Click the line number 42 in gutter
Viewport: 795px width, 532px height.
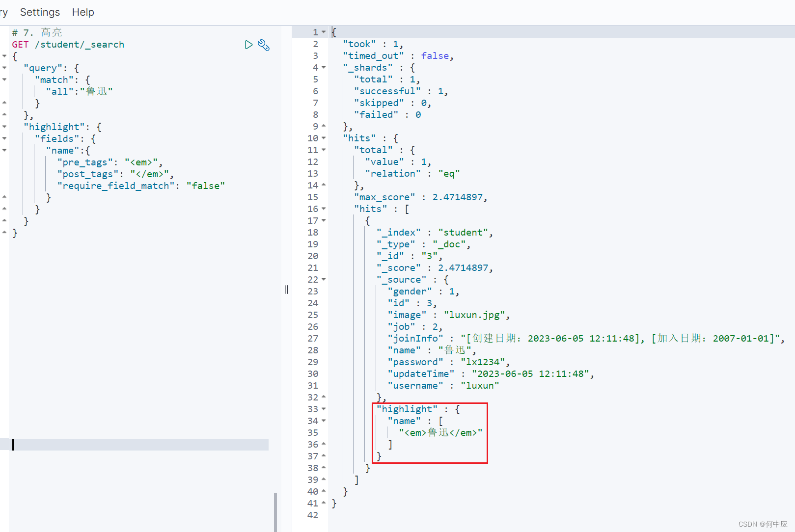pos(313,515)
